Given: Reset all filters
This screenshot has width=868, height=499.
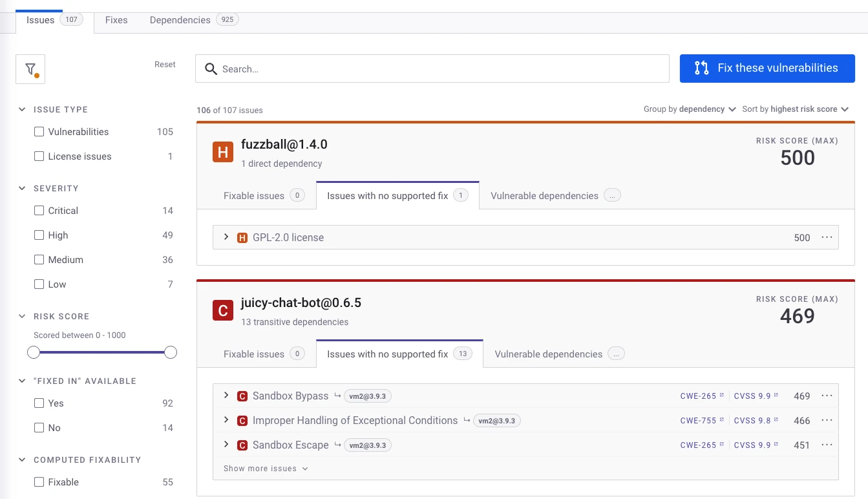Looking at the screenshot, I should pyautogui.click(x=165, y=65).
